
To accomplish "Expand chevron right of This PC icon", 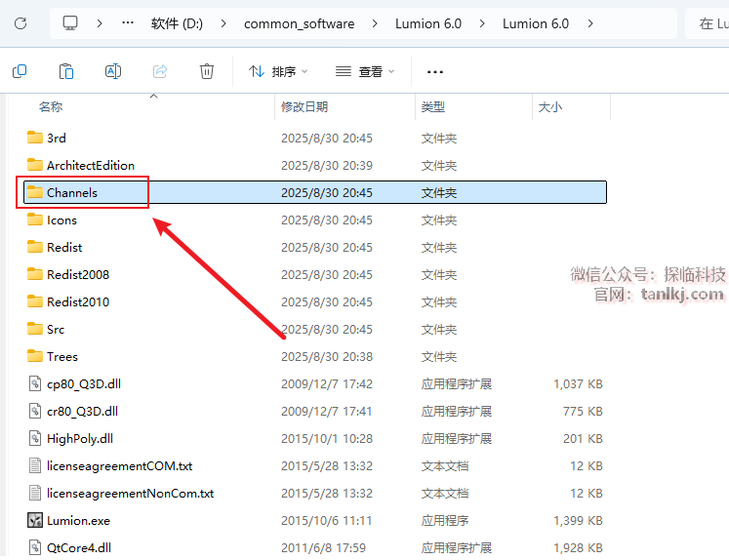I will click(x=100, y=23).
